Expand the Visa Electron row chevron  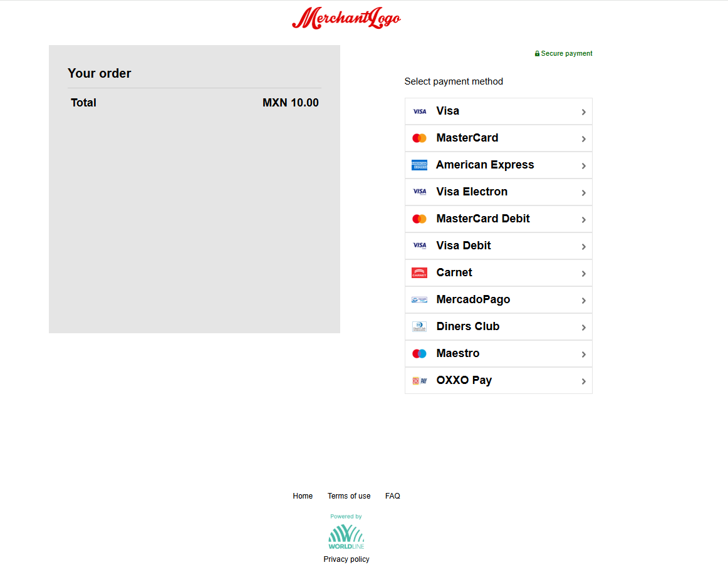click(584, 193)
